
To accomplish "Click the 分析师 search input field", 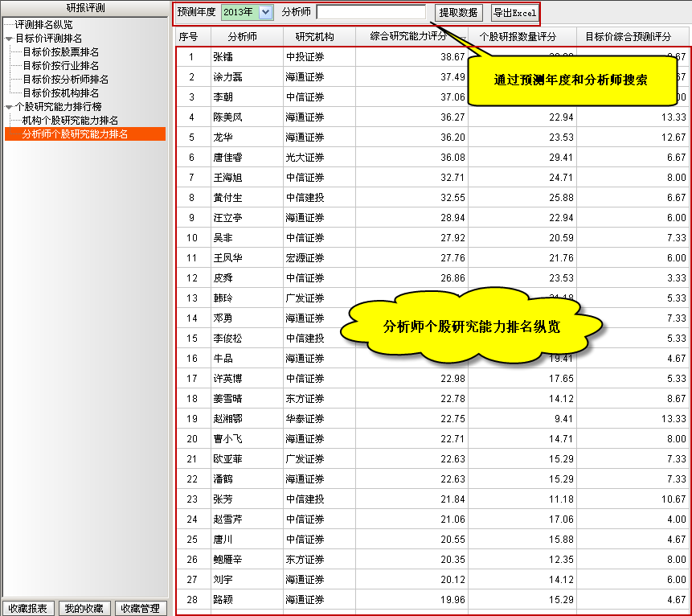I will point(371,12).
